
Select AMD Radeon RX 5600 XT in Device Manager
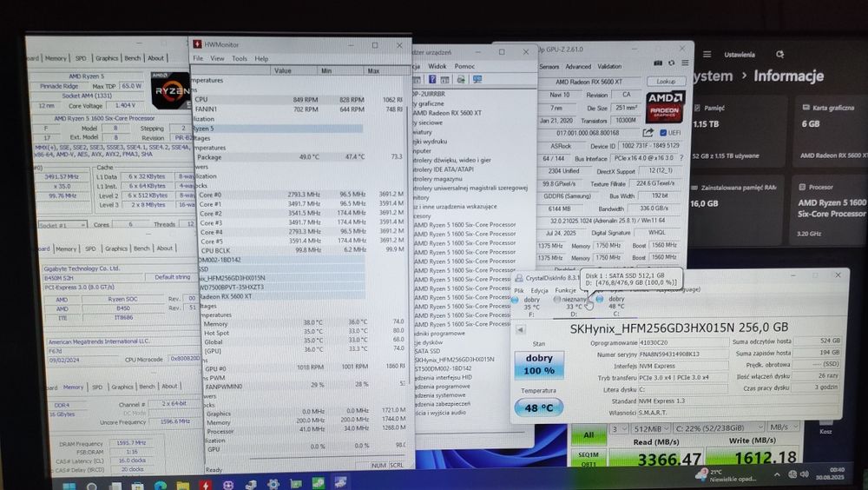[x=448, y=113]
